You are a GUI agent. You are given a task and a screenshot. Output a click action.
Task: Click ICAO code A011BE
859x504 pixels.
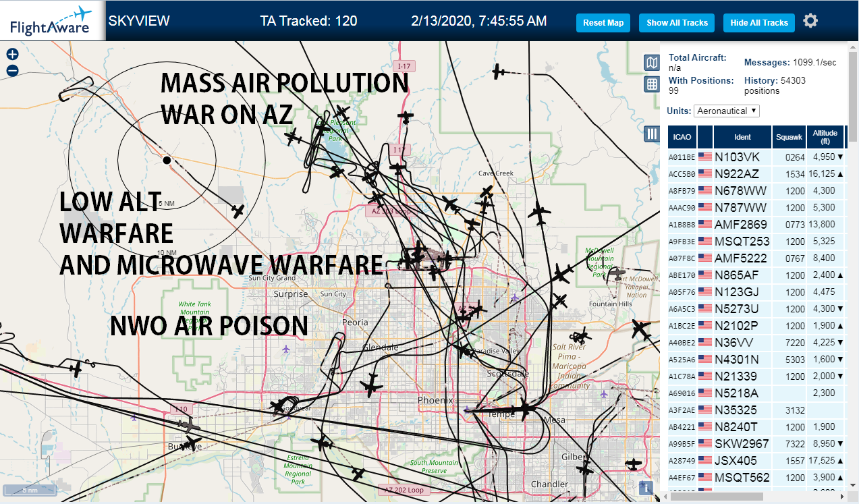point(682,157)
